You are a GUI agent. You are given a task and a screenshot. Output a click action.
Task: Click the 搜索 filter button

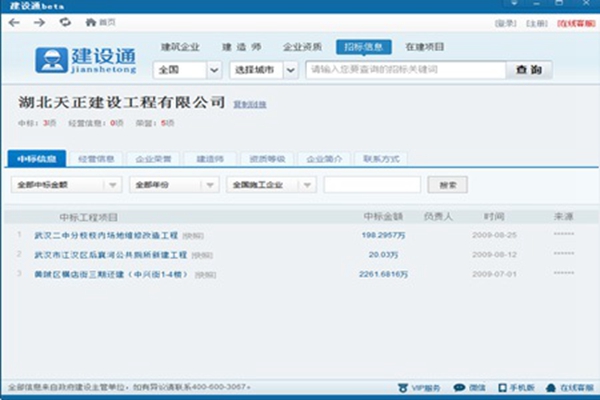coord(447,185)
